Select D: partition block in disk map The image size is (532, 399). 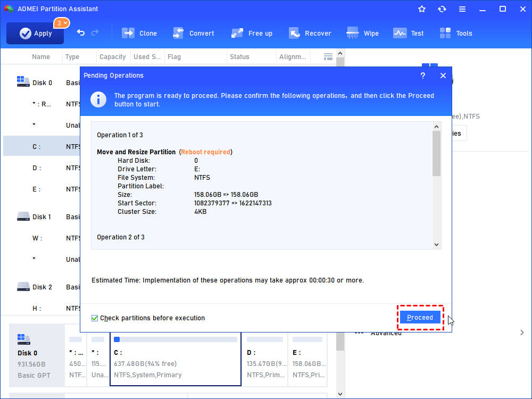(265, 359)
